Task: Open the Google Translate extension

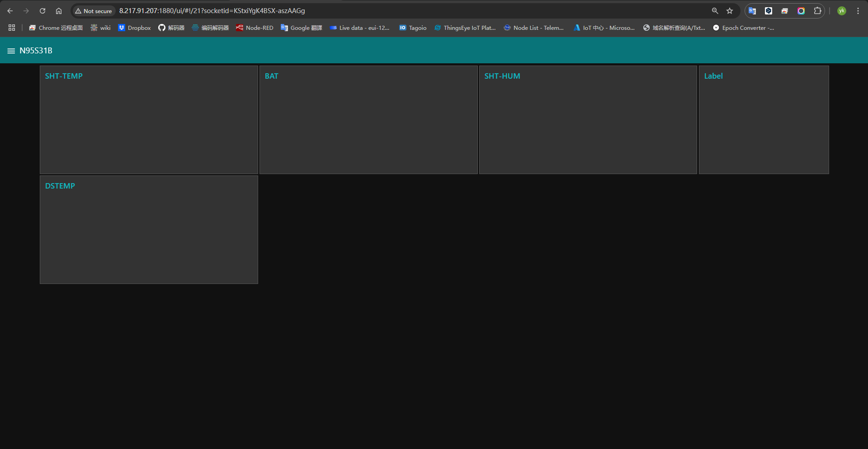Action: (x=752, y=11)
